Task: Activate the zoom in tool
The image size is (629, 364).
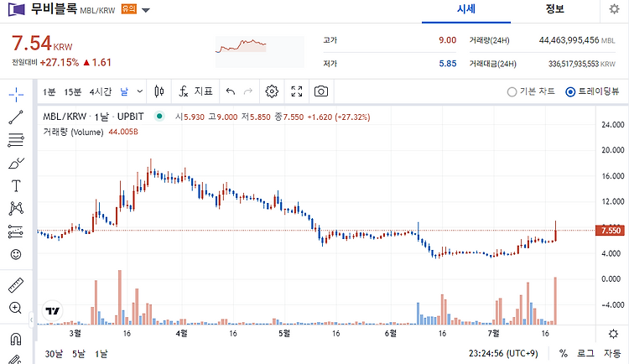Action: pyautogui.click(x=15, y=308)
